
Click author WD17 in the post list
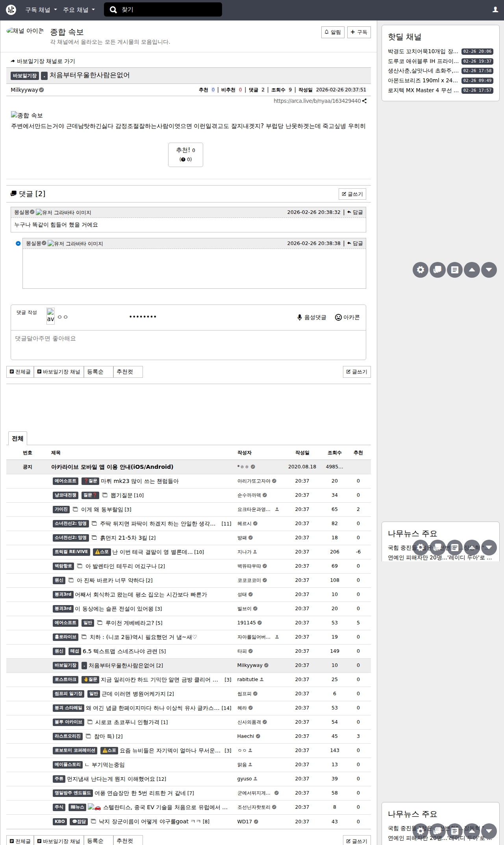pyautogui.click(x=245, y=821)
